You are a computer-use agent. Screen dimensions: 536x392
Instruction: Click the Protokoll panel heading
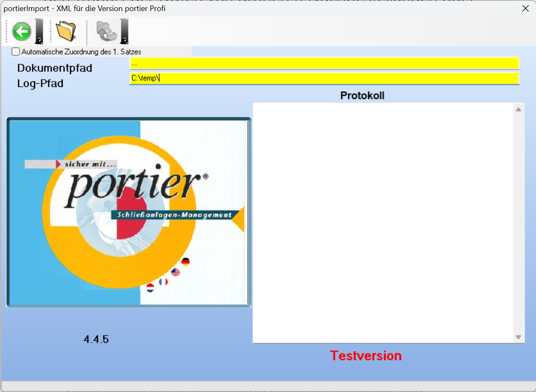[x=362, y=96]
